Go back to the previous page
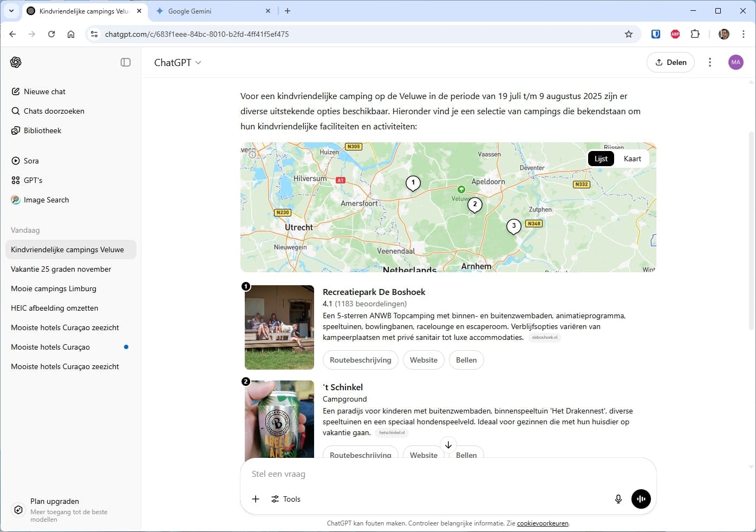Image resolution: width=756 pixels, height=532 pixels. (12, 34)
